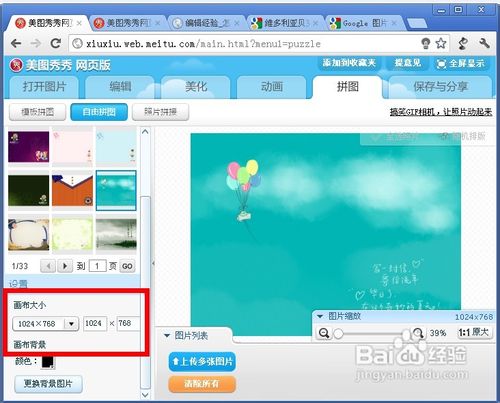
Task: Choose the teal balloon background thumbnail
Action: pyautogui.click(x=116, y=190)
